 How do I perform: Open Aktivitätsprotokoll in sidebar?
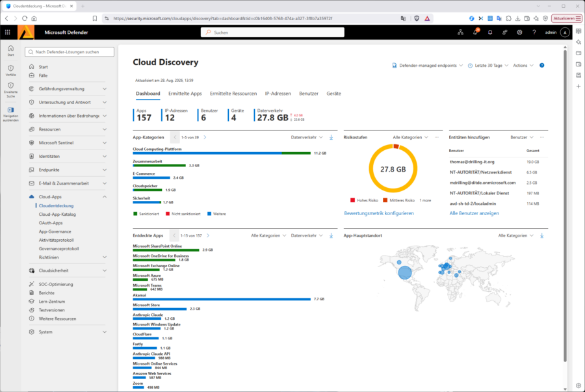(56, 240)
